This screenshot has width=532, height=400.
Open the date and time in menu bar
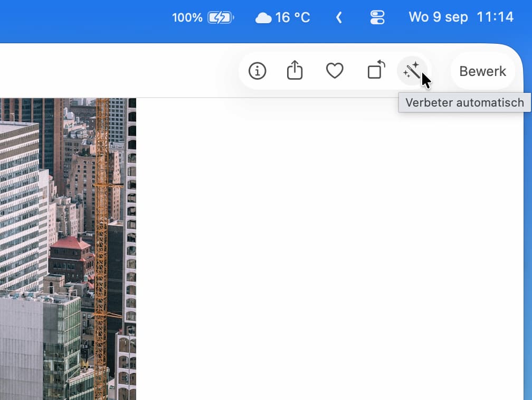click(461, 17)
